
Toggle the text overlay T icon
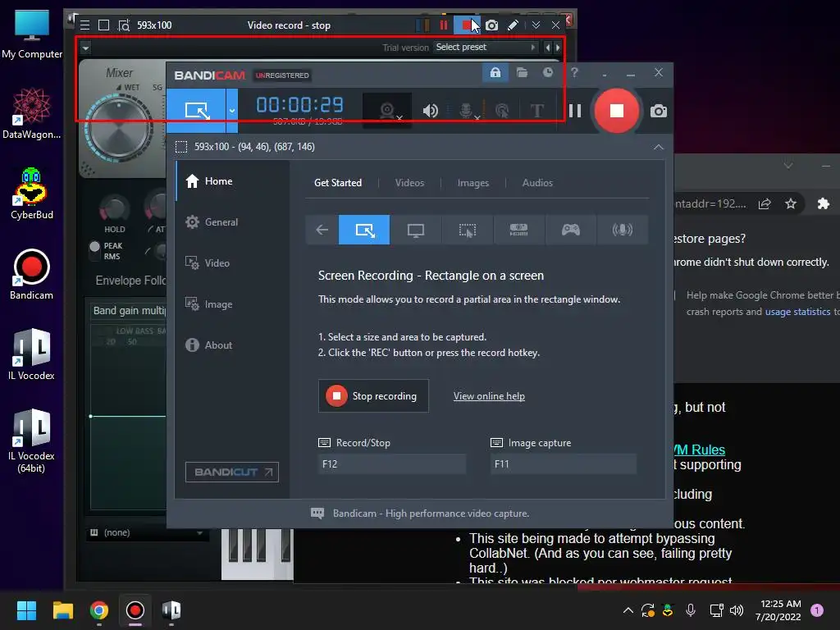tap(536, 111)
